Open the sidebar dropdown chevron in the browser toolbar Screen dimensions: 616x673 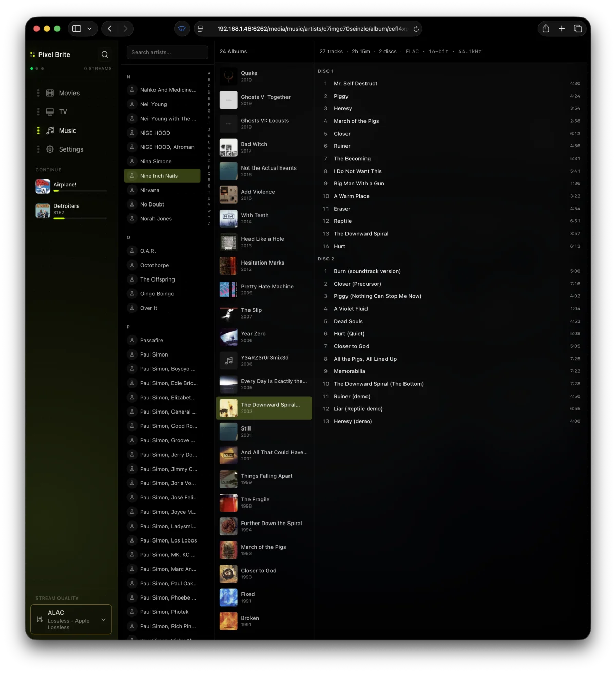89,29
